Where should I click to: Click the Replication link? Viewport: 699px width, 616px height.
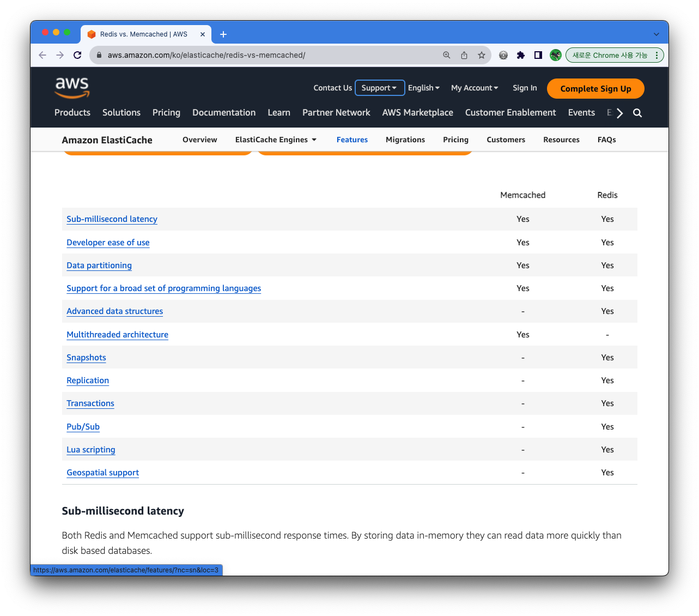coord(88,381)
